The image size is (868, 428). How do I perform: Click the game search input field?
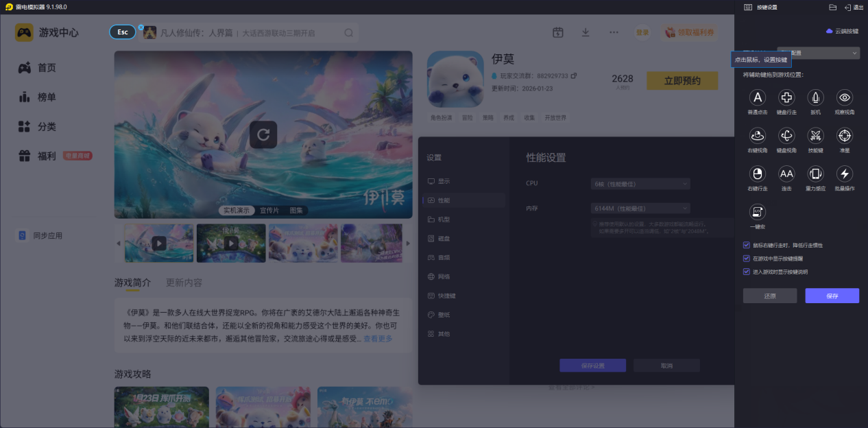248,33
